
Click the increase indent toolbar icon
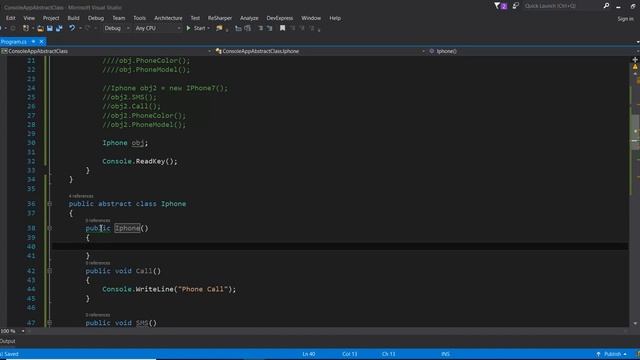click(x=269, y=28)
